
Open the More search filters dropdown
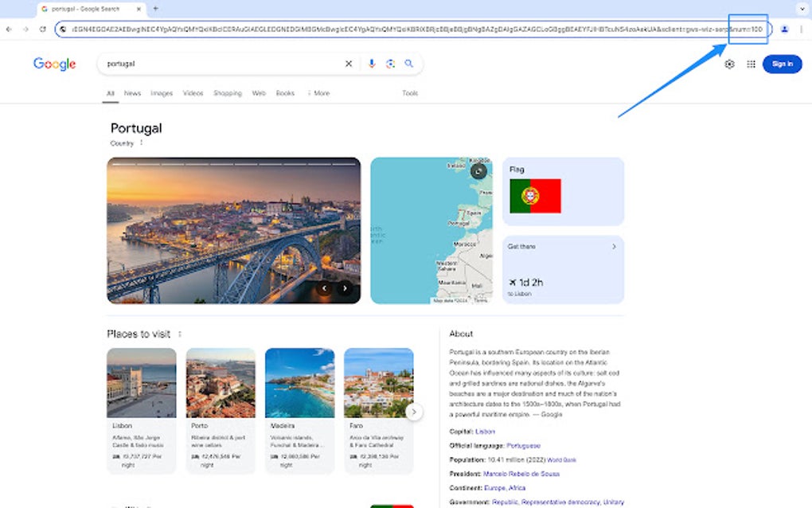318,93
